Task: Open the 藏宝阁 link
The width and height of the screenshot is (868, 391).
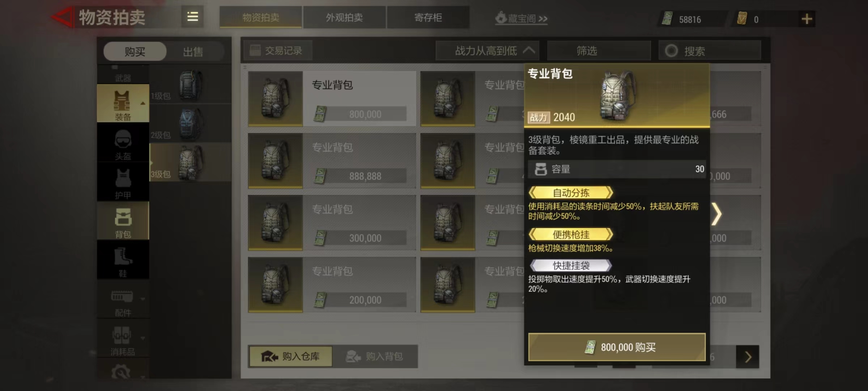Action: click(521, 18)
